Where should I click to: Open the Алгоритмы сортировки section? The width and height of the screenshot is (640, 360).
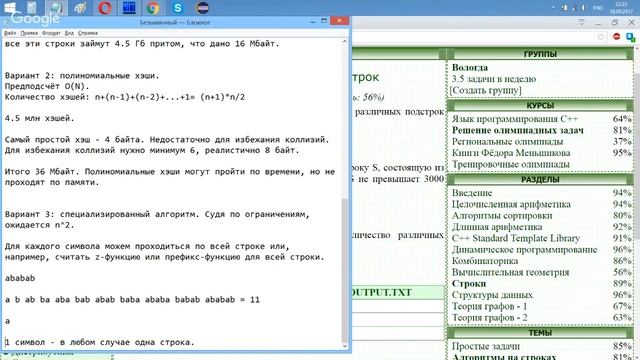pyautogui.click(x=502, y=216)
